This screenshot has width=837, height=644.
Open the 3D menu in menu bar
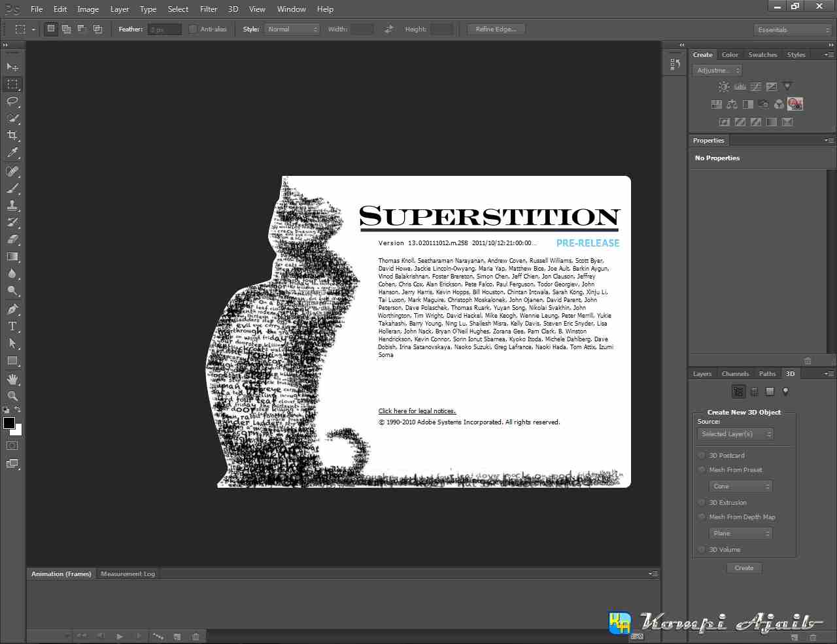pos(233,9)
